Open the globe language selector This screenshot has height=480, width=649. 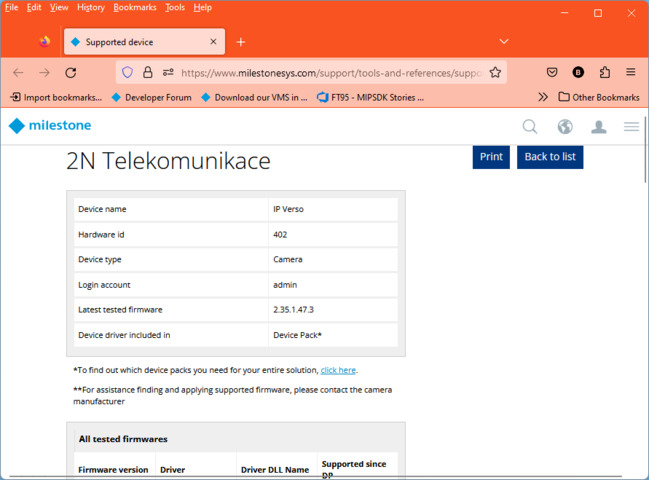[565, 126]
